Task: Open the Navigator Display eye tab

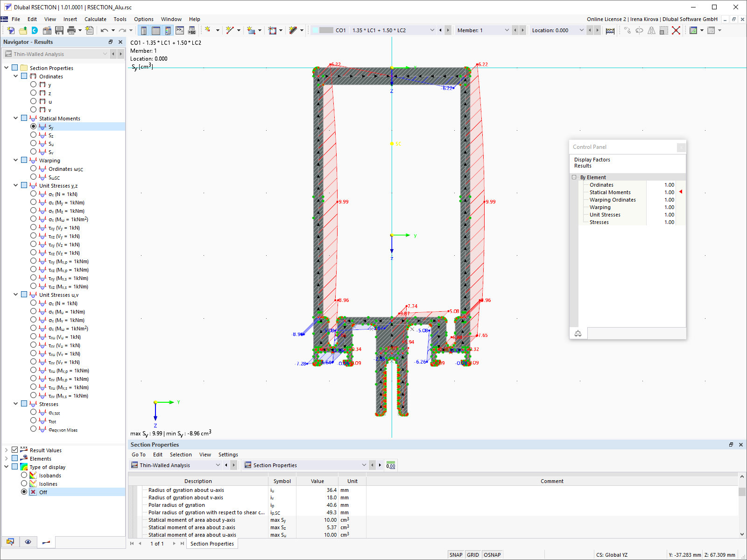Action: point(28,542)
